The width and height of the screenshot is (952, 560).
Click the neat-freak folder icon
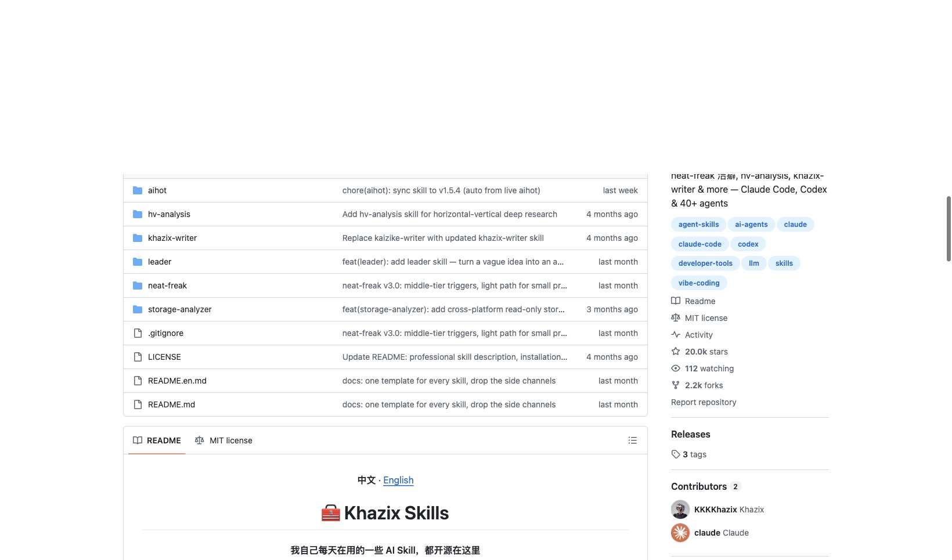(x=138, y=286)
